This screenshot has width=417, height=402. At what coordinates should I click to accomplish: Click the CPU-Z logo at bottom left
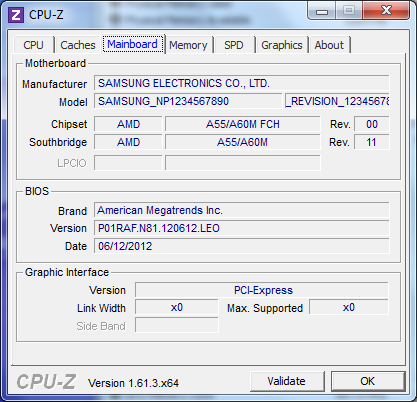[46, 382]
